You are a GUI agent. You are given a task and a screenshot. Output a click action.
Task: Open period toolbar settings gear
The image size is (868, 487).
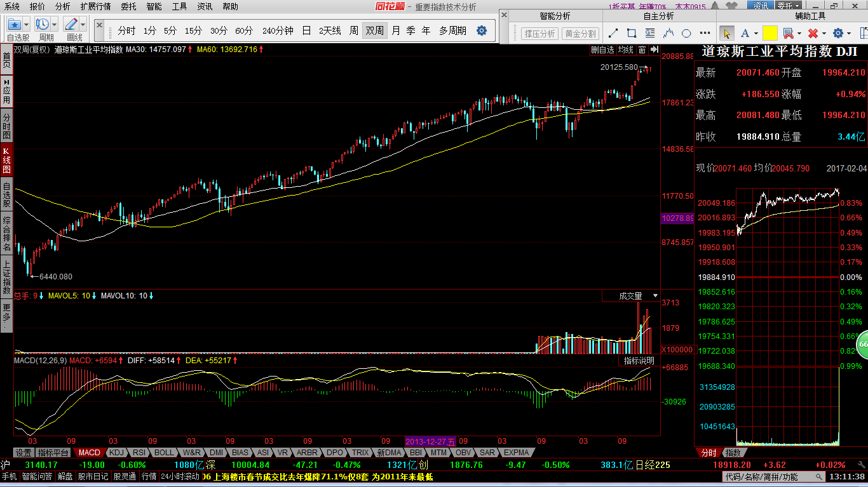point(482,30)
